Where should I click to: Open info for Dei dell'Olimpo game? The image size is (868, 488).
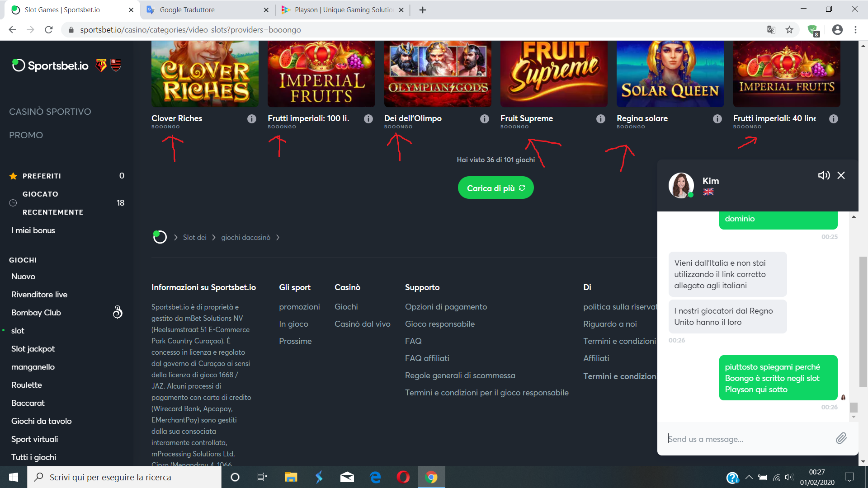pos(485,119)
